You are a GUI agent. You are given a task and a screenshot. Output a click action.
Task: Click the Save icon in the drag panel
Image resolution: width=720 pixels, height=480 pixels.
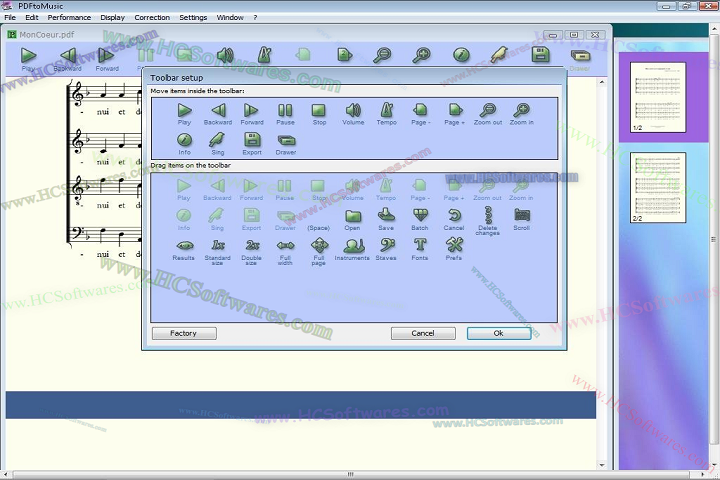tap(386, 215)
